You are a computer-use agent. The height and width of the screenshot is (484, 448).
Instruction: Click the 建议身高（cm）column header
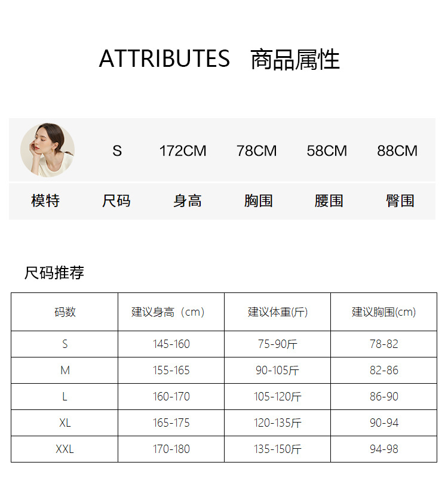(x=171, y=312)
